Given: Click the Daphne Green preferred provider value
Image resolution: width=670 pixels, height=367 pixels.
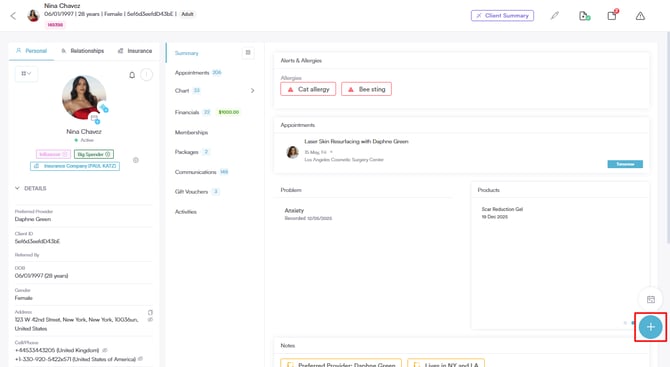Looking at the screenshot, I should (33, 219).
